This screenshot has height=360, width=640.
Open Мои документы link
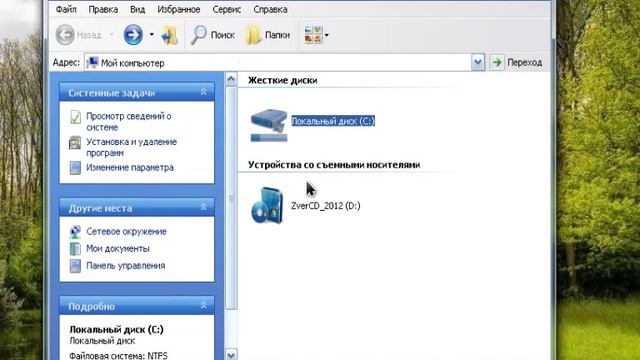click(118, 249)
